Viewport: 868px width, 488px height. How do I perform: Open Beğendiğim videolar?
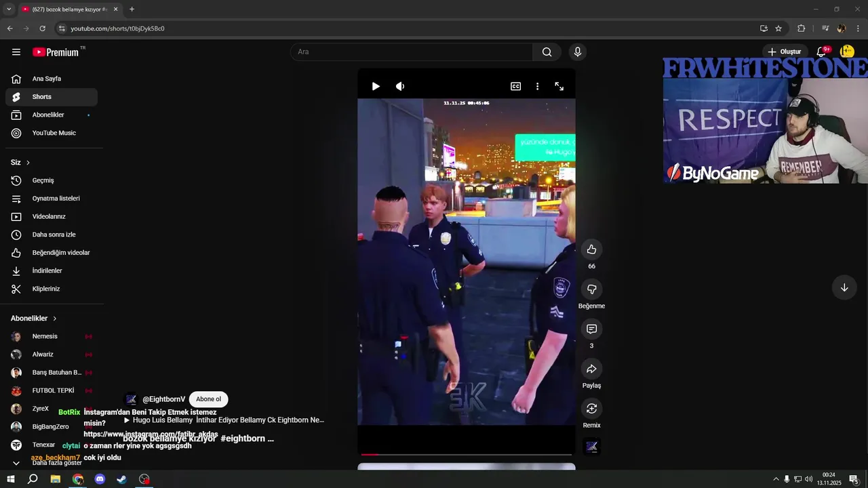[x=52, y=253]
